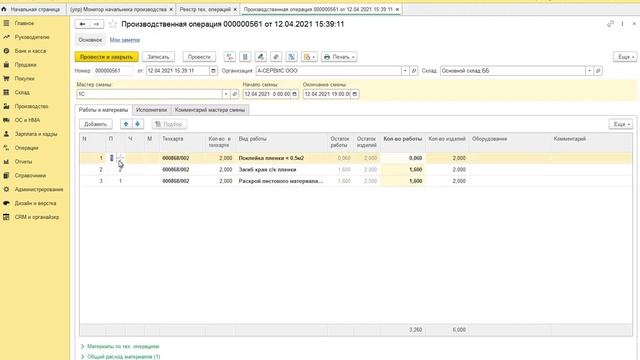This screenshot has height=360, width=640.
Task: Open the Склад section in sidebar
Action: (x=22, y=92)
